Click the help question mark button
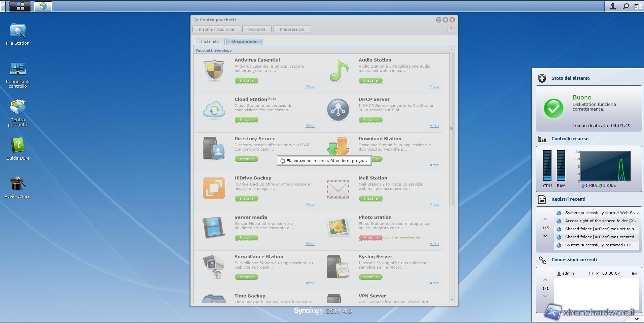644x323 pixels. click(451, 29)
